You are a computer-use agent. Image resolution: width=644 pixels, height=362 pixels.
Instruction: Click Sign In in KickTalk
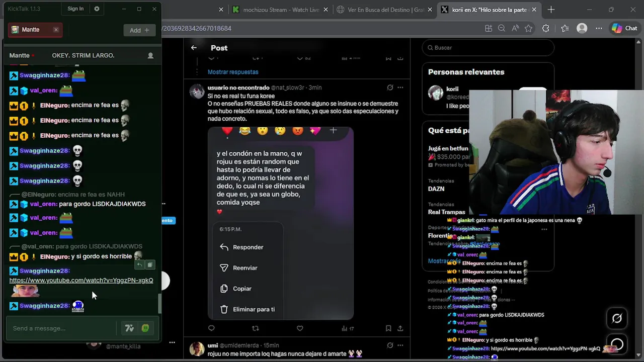coord(75,9)
